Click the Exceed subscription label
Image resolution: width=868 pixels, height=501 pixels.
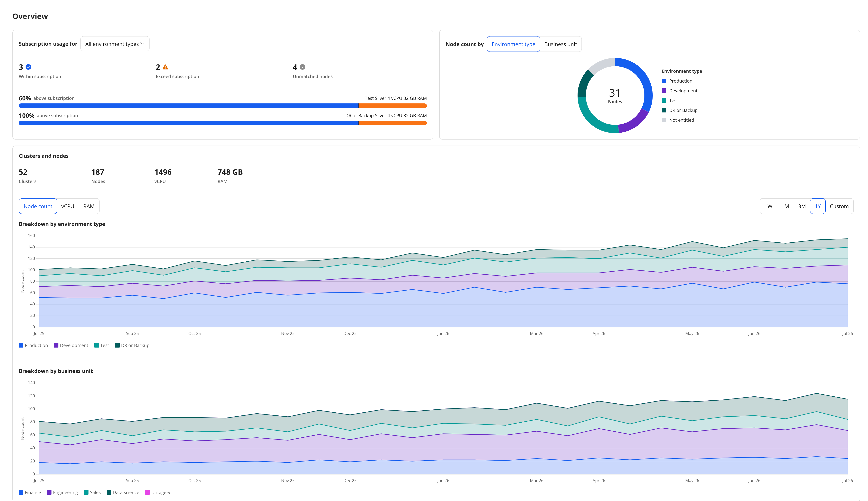click(x=177, y=76)
